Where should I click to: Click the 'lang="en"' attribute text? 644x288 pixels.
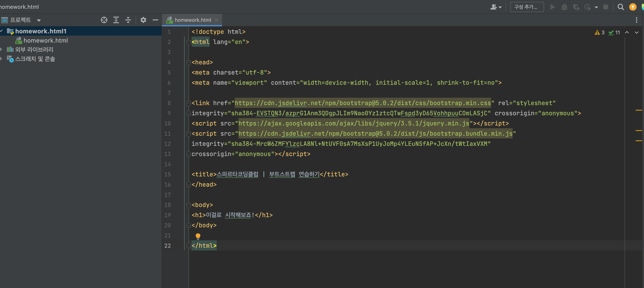point(229,42)
